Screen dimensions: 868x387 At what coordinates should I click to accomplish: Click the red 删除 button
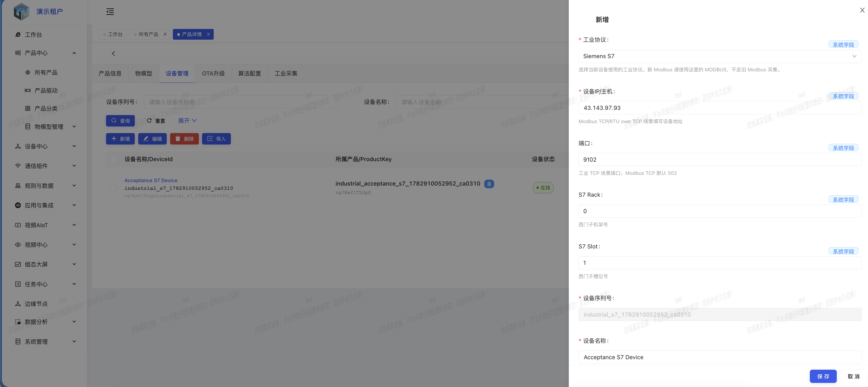click(x=184, y=139)
